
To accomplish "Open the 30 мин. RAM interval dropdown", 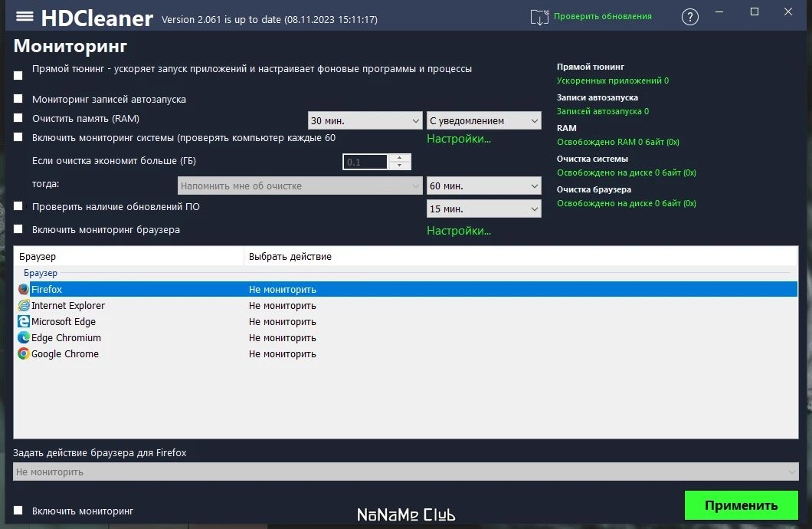I will [365, 120].
